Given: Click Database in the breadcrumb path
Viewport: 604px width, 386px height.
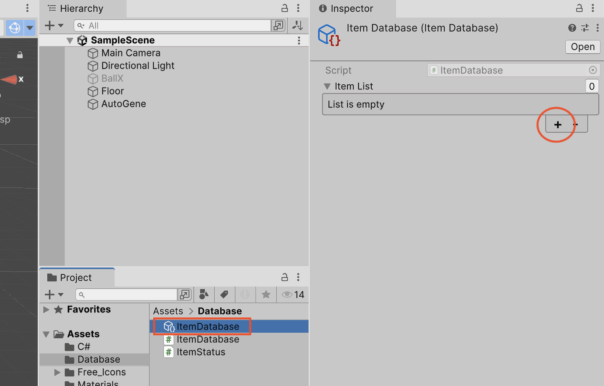Looking at the screenshot, I should pos(220,311).
